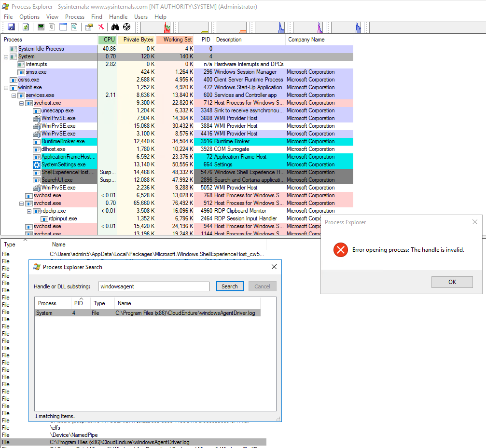Collapse the services.exe tree branch
Image resolution: width=486 pixels, height=448 pixels.
(x=13, y=95)
